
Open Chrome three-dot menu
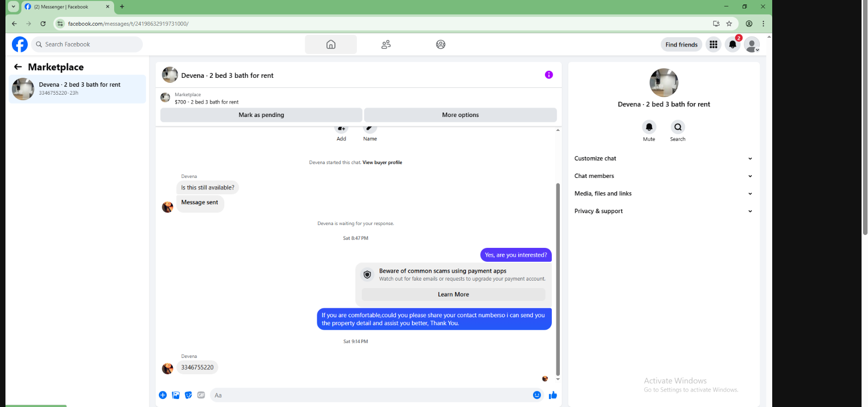[763, 23]
